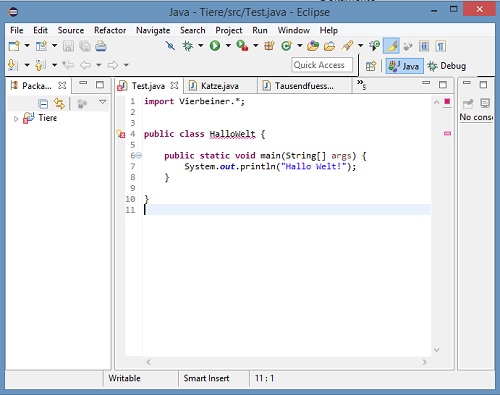The width and height of the screenshot is (500, 395).
Task: Click the pink error mark in overview ruler
Action: [447, 133]
